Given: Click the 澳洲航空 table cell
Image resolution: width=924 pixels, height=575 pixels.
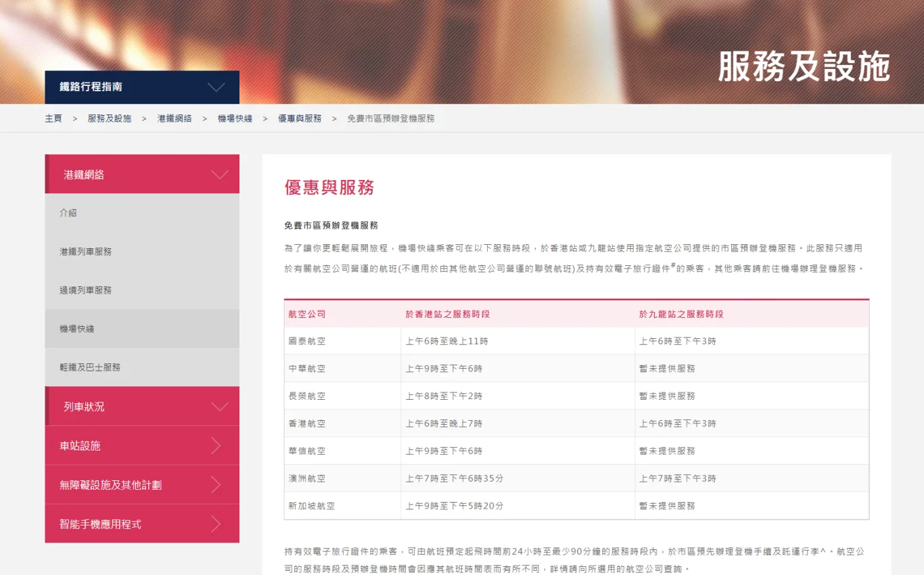Looking at the screenshot, I should click(343, 478).
